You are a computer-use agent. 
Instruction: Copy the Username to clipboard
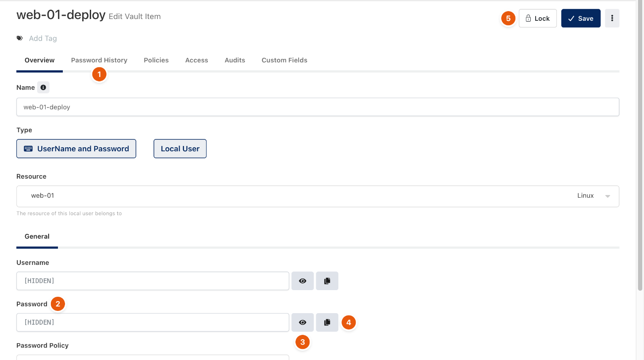coord(327,281)
